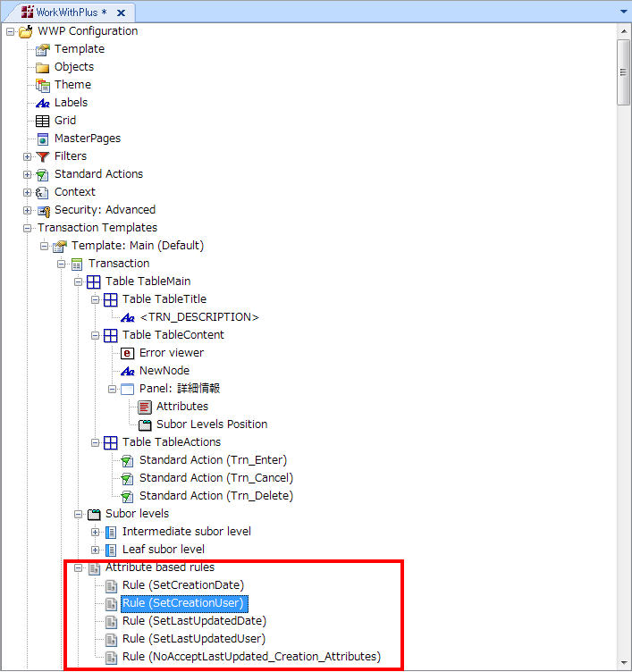Click the Context node icon
Viewport: 632px width, 672px height.
tap(42, 193)
